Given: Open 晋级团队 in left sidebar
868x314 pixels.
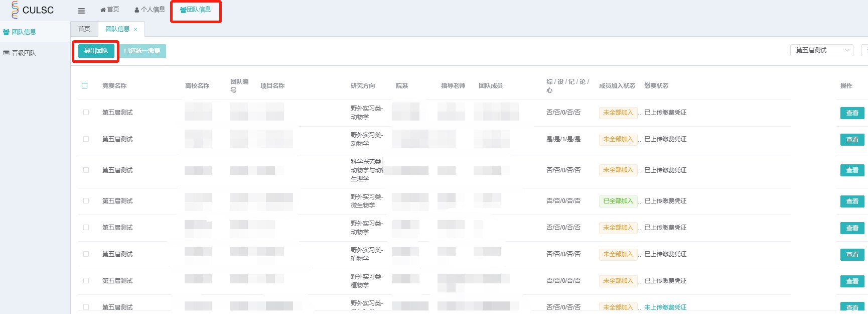Looking at the screenshot, I should coord(24,53).
